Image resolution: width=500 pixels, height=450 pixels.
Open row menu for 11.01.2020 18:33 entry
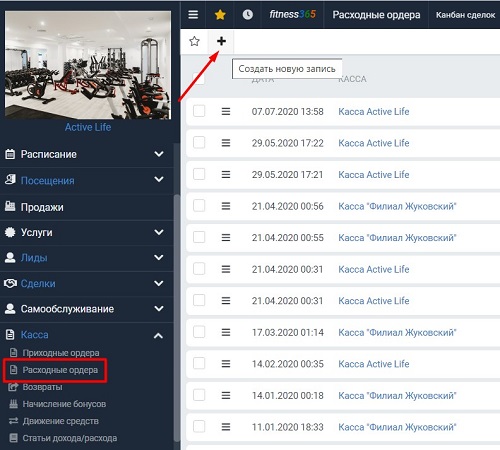coord(226,427)
